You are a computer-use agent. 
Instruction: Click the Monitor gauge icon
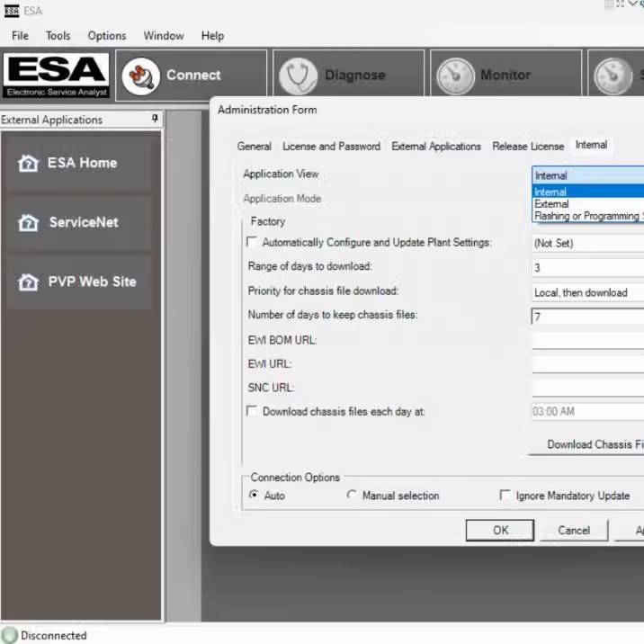pos(454,76)
